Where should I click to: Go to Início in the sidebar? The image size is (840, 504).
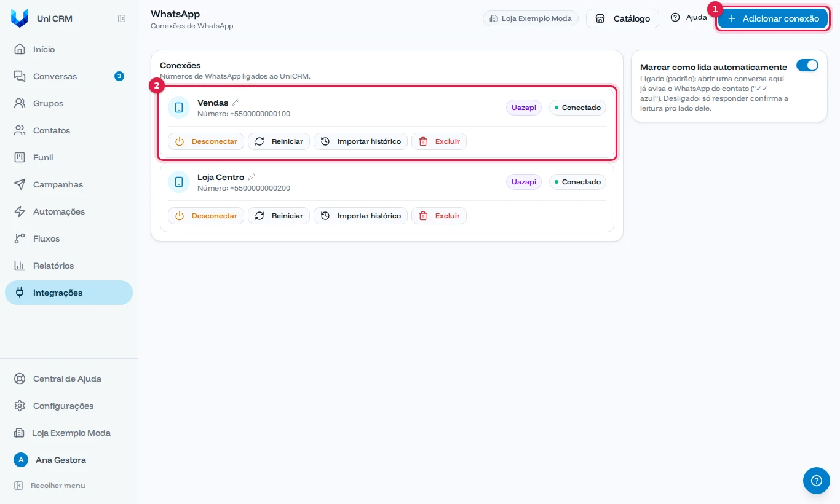click(x=69, y=49)
